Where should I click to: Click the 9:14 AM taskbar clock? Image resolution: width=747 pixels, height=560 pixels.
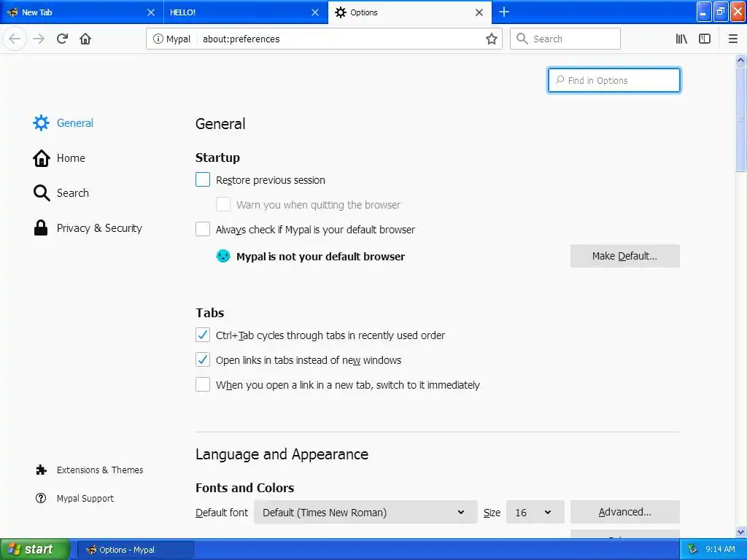720,550
